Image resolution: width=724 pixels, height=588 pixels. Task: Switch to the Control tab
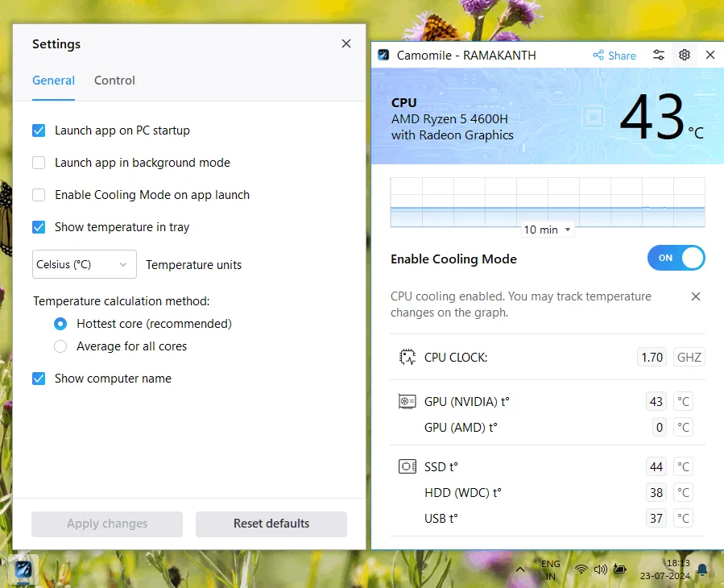[x=114, y=81]
